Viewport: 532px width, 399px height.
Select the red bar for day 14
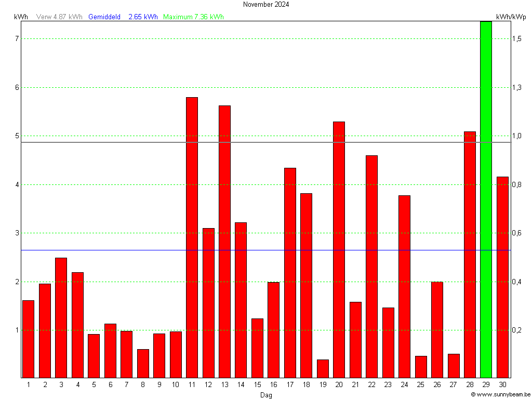(x=241, y=300)
